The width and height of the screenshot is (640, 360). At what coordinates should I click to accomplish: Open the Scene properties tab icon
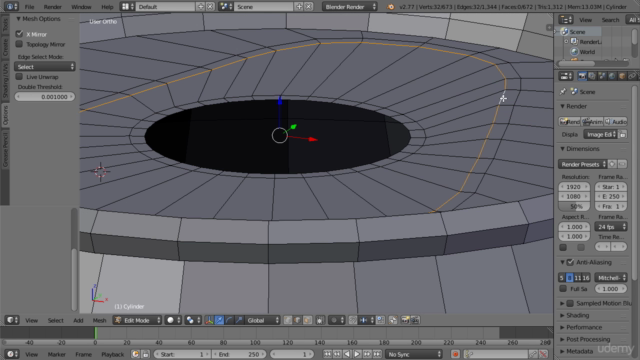tap(602, 76)
